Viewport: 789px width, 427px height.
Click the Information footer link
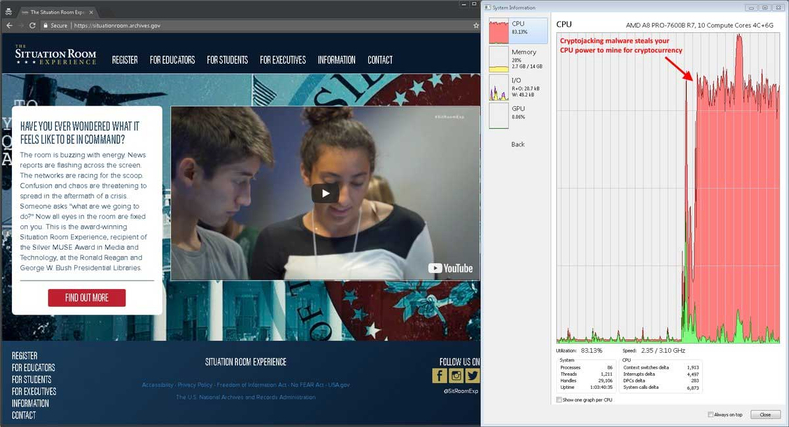(30, 403)
